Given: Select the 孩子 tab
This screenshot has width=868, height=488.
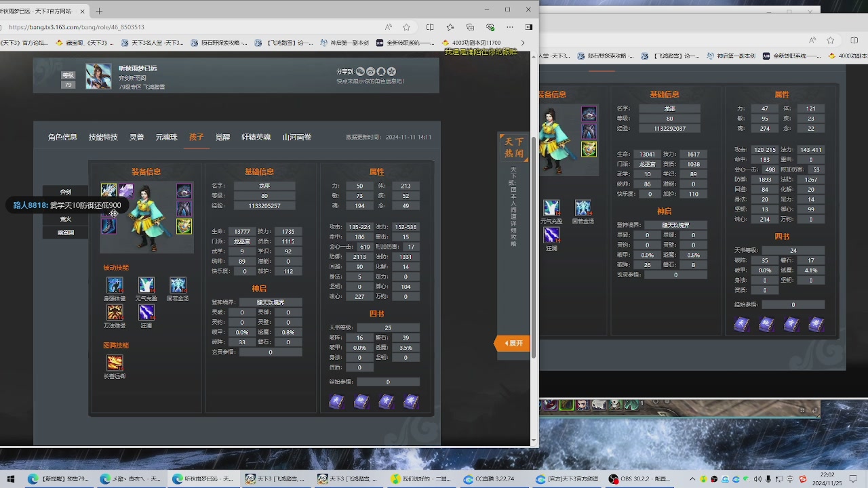Looking at the screenshot, I should (197, 137).
